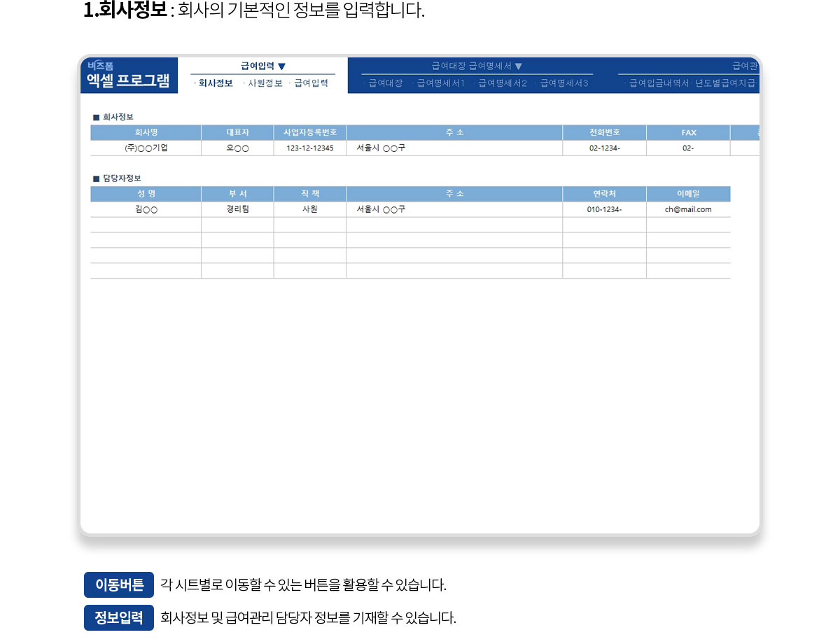The width and height of the screenshot is (840, 644).
Task: Click the 정보입력 blue label
Action: (119, 617)
